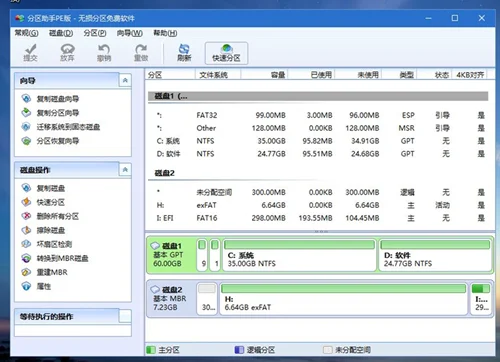The height and width of the screenshot is (362, 500).
Task: Select the H: 6.64GB exFAT block
Action: (x=343, y=299)
